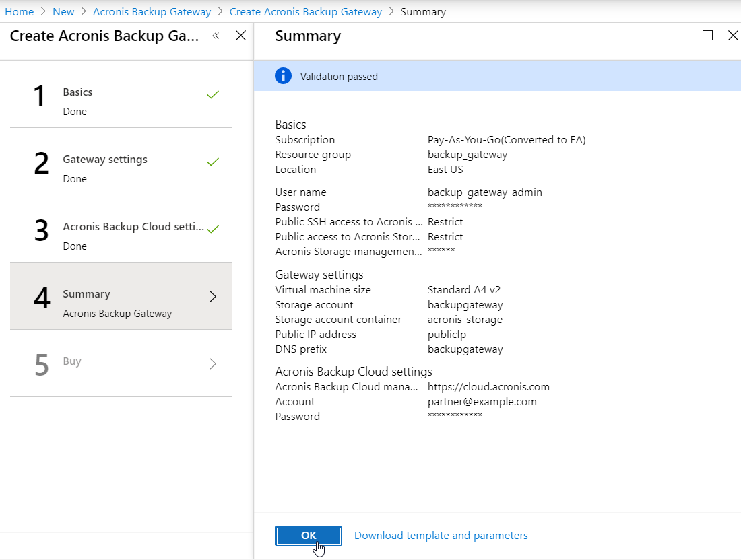Screen dimensions: 741x560
Task: Click the Storage account container label
Action: [x=338, y=320]
